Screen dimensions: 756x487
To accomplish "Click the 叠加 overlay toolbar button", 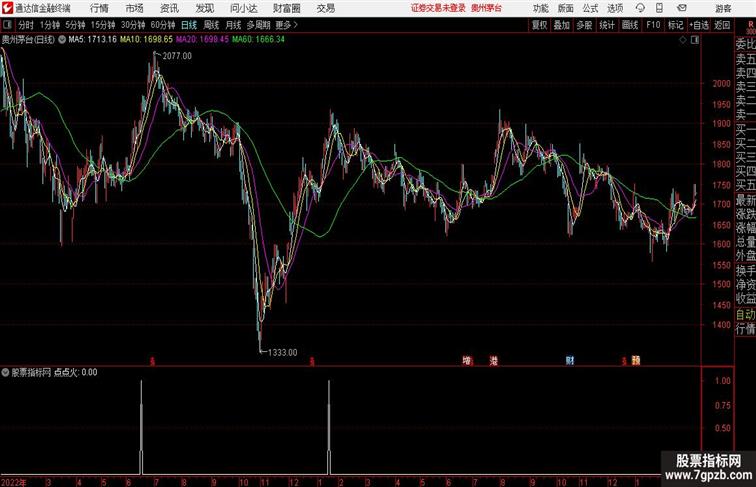I will (x=561, y=25).
